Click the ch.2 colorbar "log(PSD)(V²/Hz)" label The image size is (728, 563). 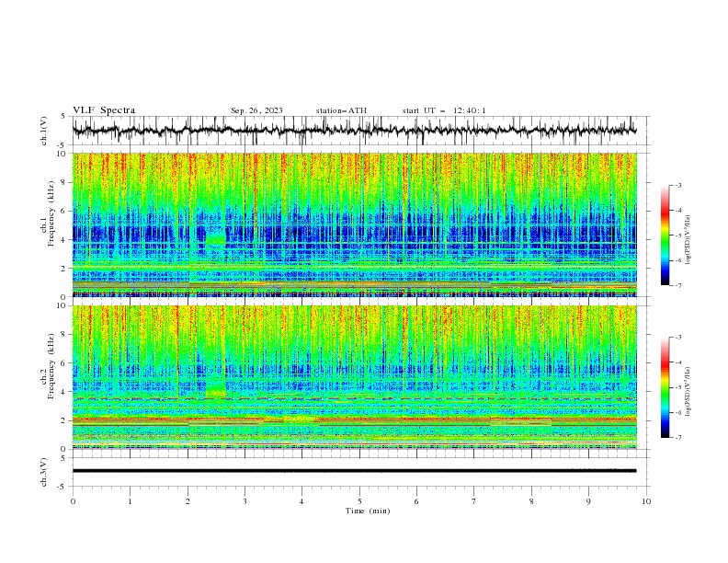pos(688,392)
